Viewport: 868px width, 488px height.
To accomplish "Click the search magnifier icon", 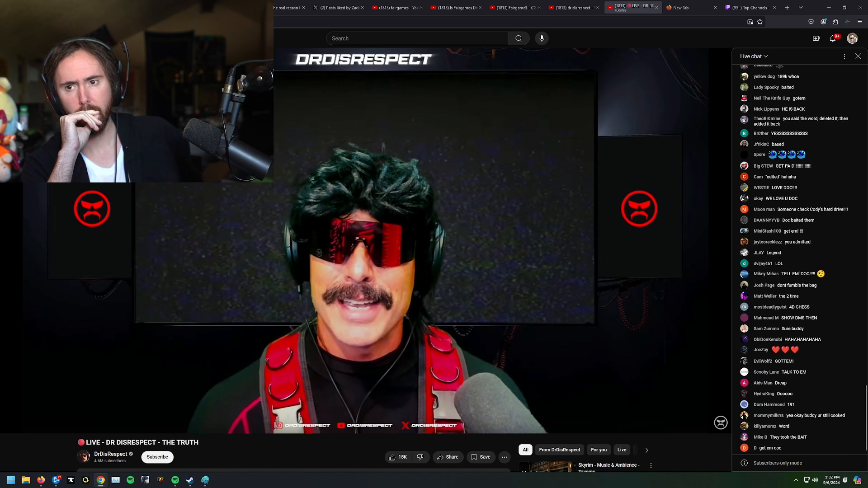I will (519, 38).
